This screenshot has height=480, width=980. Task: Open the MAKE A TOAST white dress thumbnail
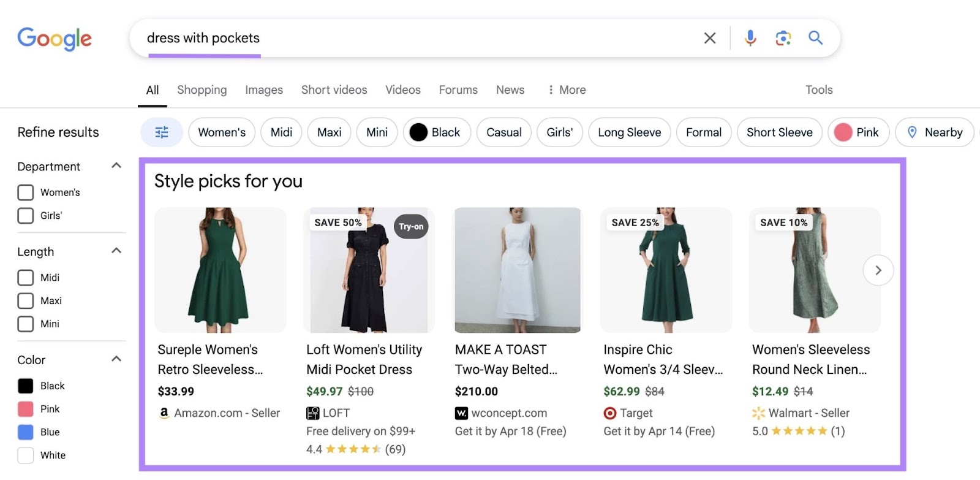point(518,270)
